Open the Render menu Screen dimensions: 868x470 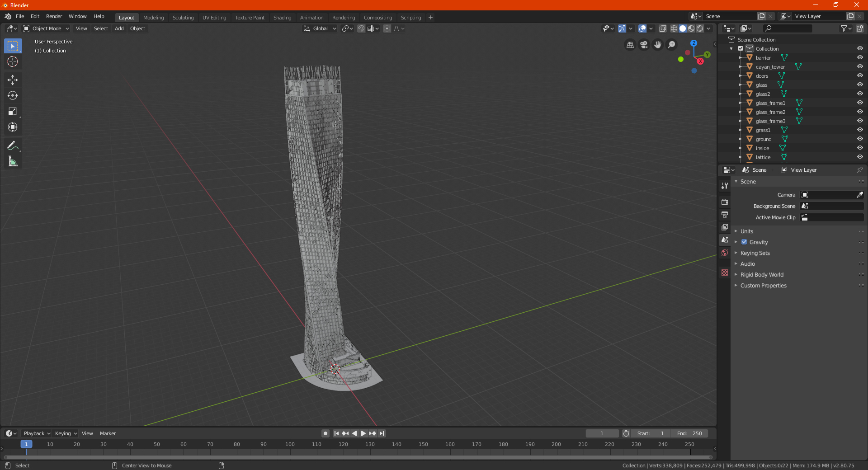point(54,16)
